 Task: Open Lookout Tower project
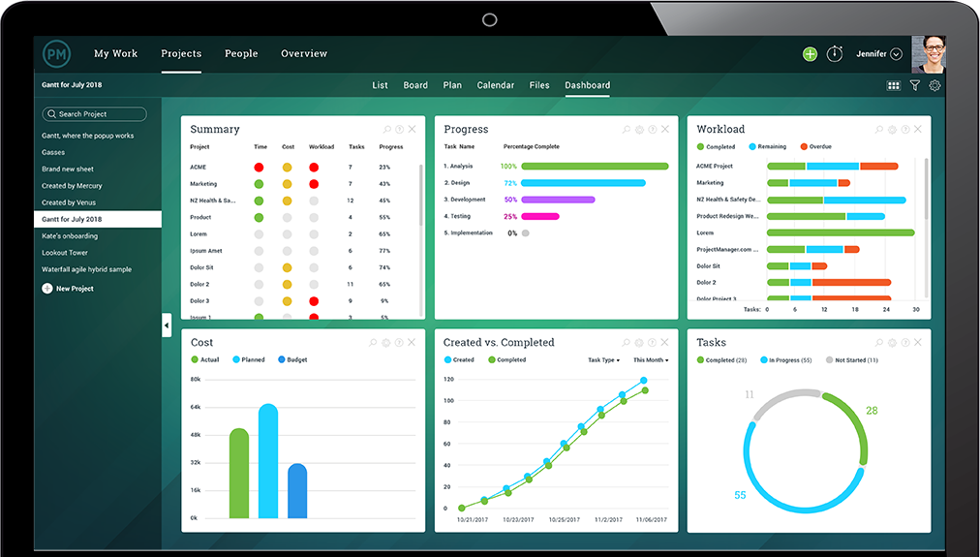click(65, 253)
